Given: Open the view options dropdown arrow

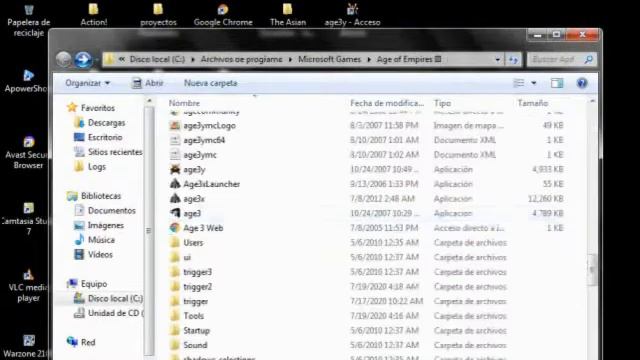Looking at the screenshot, I should coord(533,83).
